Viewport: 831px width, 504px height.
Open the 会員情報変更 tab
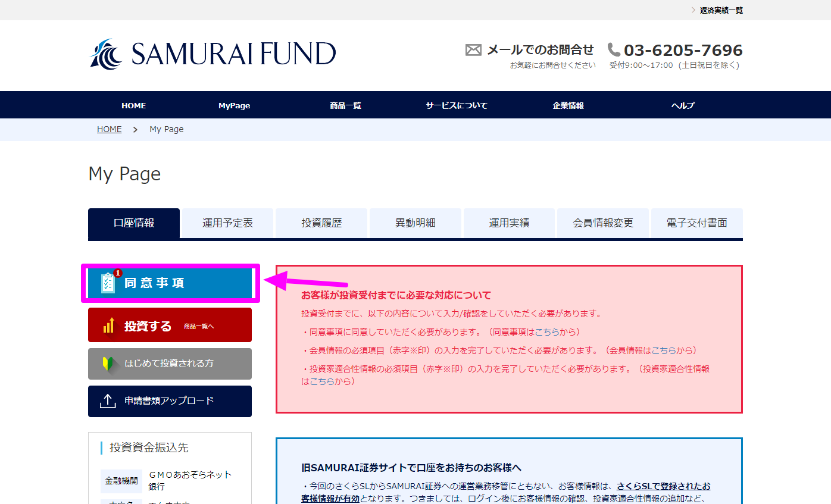point(603,223)
